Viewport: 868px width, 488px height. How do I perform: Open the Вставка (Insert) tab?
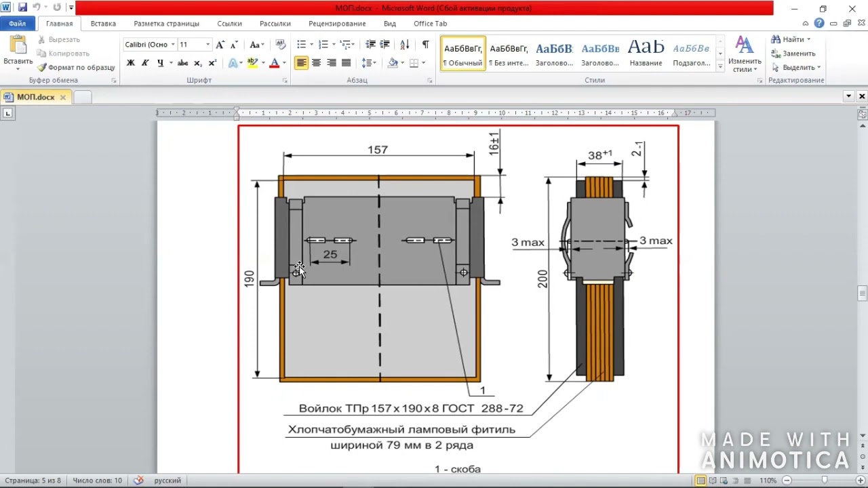103,23
